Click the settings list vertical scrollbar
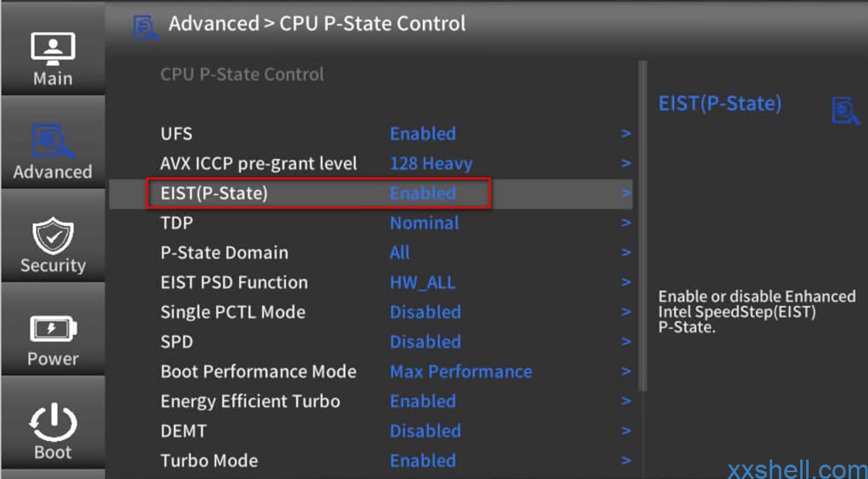The height and width of the screenshot is (479, 868). pyautogui.click(x=643, y=226)
